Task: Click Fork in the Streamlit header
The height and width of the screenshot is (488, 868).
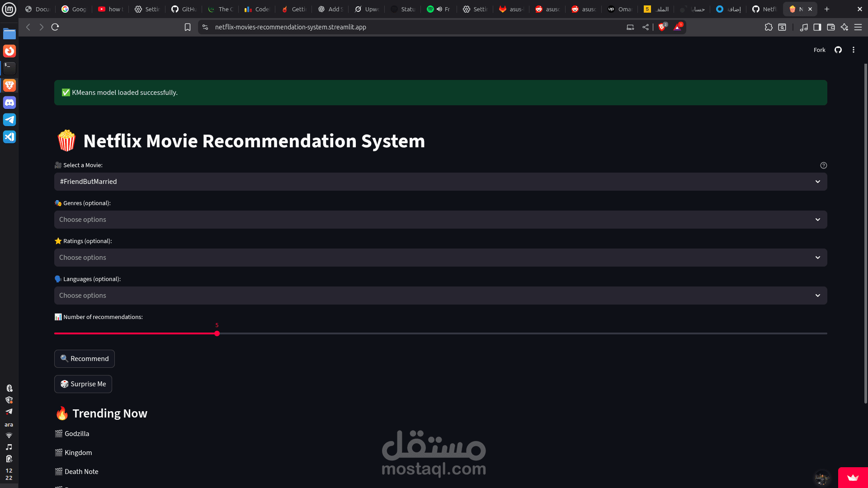Action: click(x=819, y=50)
